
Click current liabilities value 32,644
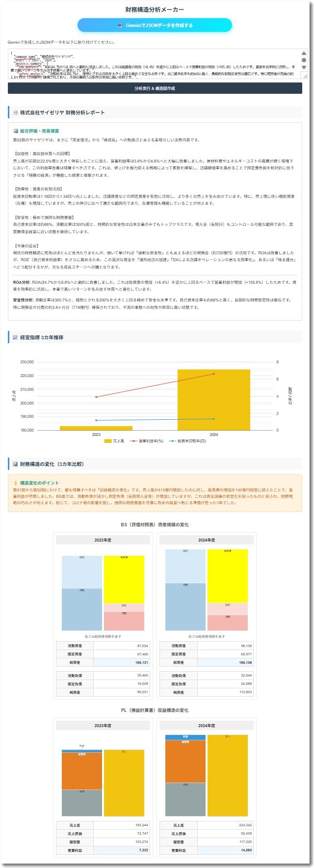click(x=246, y=675)
